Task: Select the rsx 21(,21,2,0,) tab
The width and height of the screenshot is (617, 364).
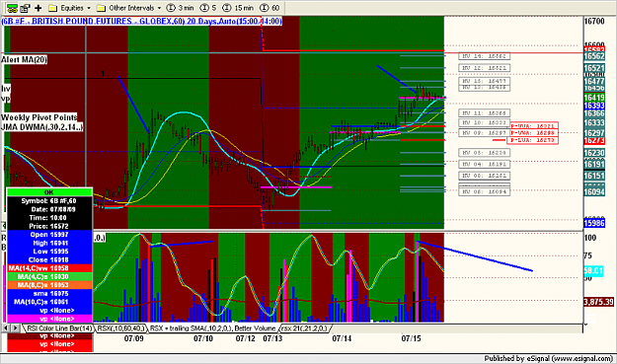Action: (x=304, y=328)
